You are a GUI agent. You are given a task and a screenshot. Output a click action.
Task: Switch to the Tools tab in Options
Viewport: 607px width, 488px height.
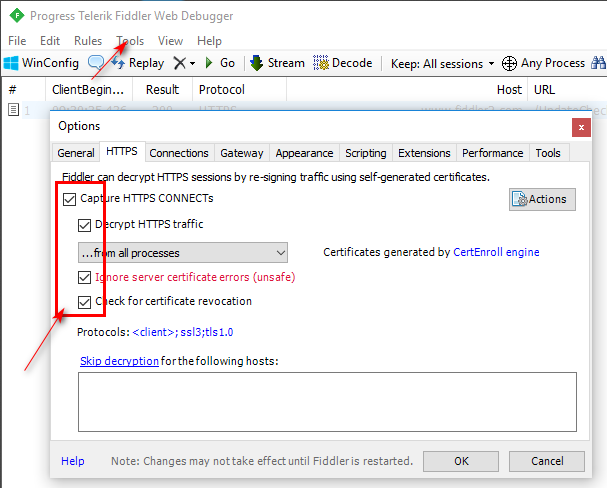548,153
